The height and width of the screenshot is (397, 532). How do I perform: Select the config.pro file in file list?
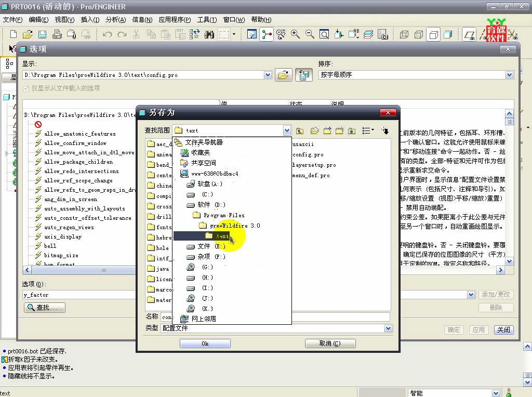point(308,155)
